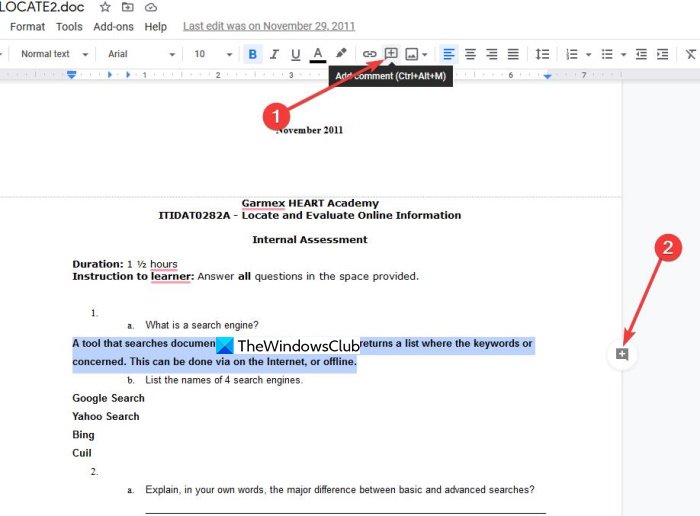Image resolution: width=700 pixels, height=516 pixels.
Task: Star the LOCATE2.doc document
Action: 105,7
